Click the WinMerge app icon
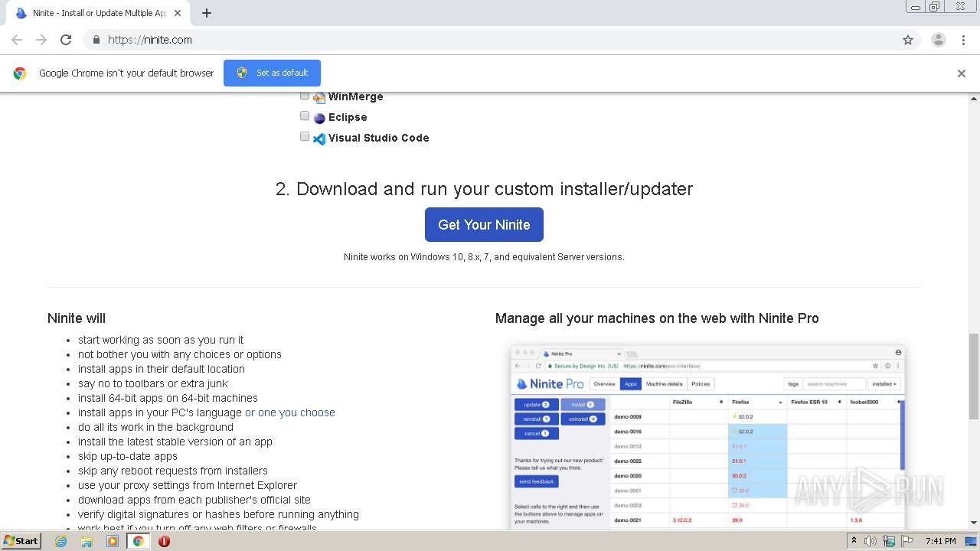The image size is (980, 551). point(319,97)
